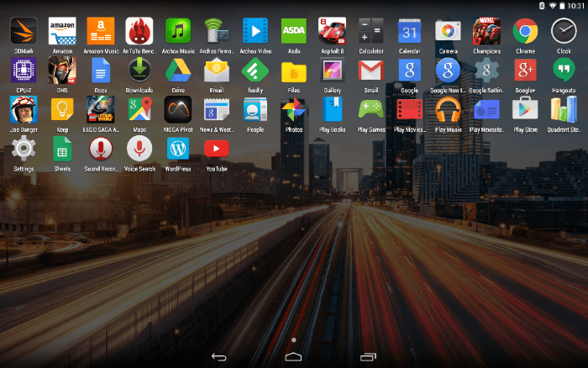Tap the page indicator dot
This screenshot has width=588, height=368.
pyautogui.click(x=294, y=340)
